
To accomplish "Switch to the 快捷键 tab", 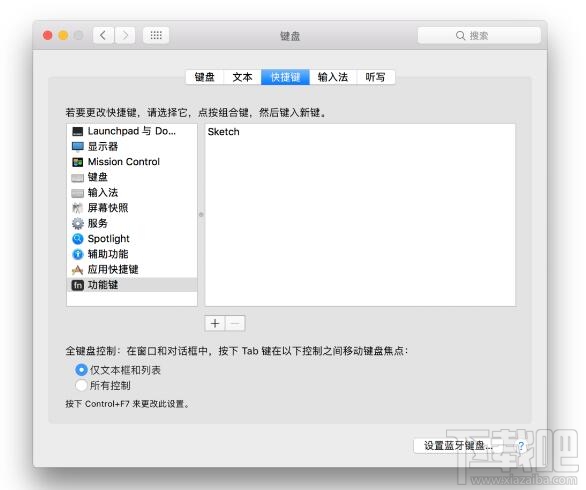I will pos(285,77).
